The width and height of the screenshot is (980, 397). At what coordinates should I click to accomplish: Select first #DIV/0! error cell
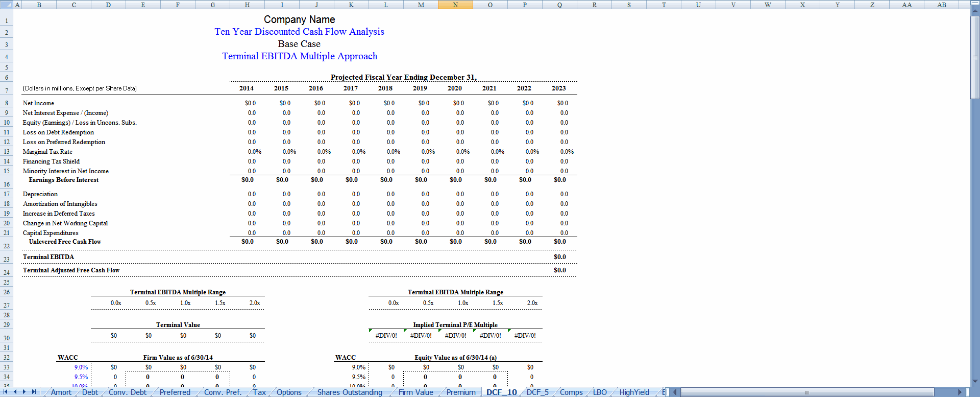click(386, 336)
